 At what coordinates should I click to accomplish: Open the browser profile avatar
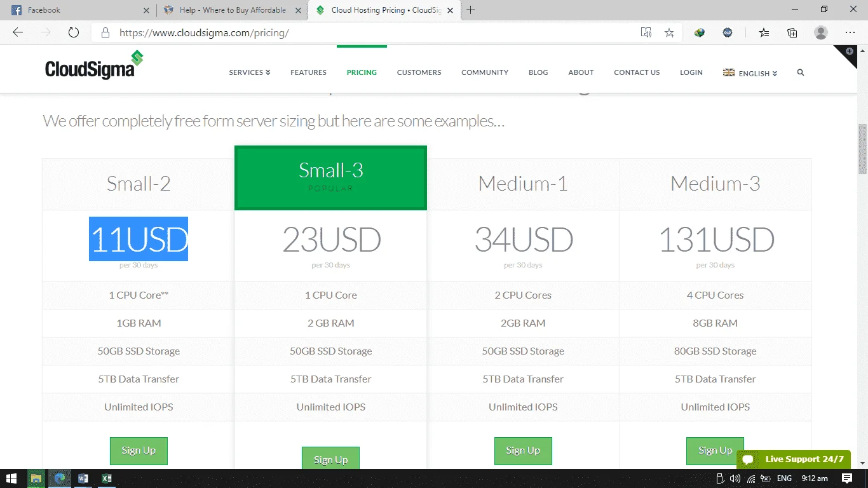pos(821,32)
